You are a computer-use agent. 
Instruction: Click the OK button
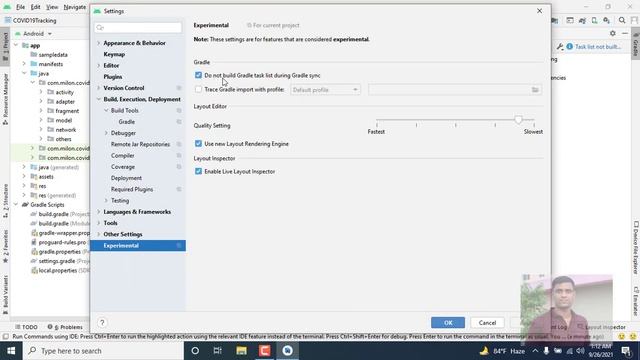[x=448, y=322]
